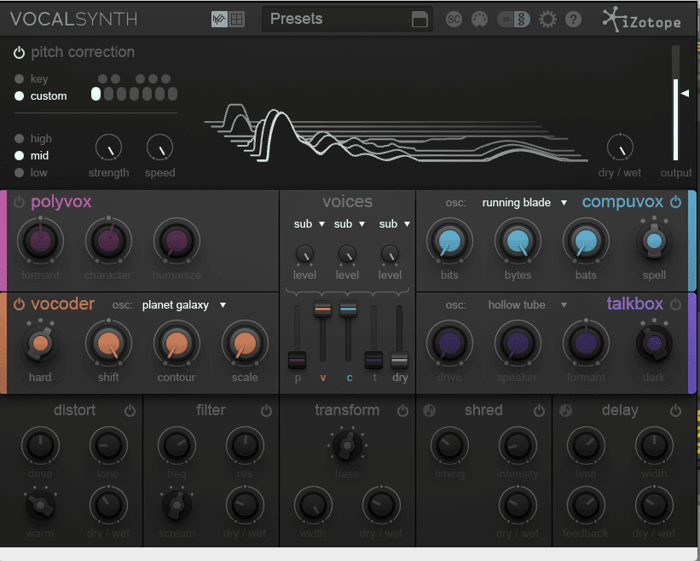
Task: Enable the distort effect power icon
Action: pos(130,411)
